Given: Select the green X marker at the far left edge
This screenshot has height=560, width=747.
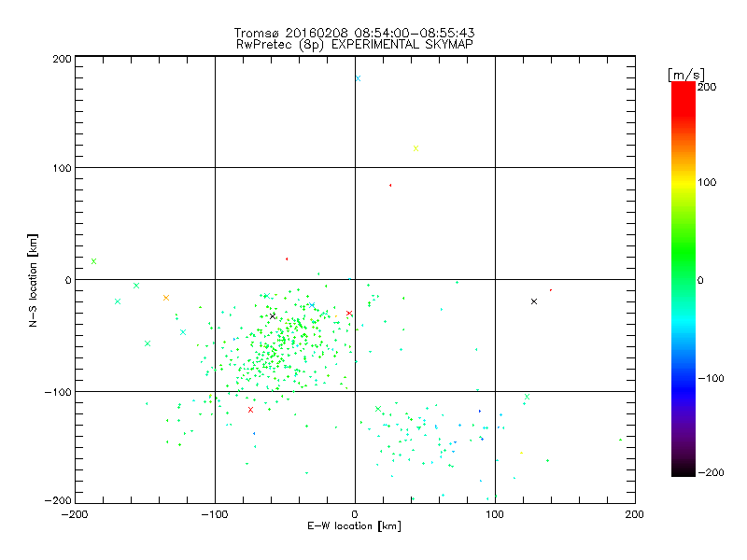Looking at the screenshot, I should pyautogui.click(x=94, y=261).
